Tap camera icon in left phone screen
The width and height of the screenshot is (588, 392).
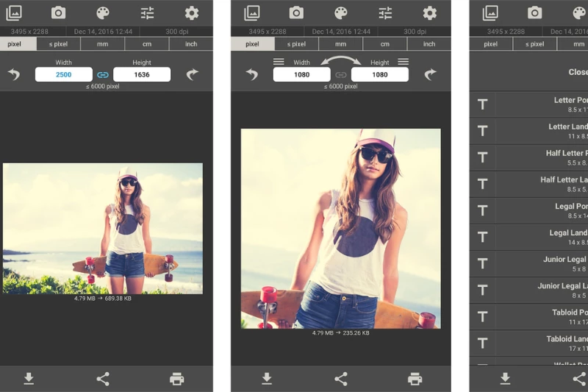[x=58, y=13]
